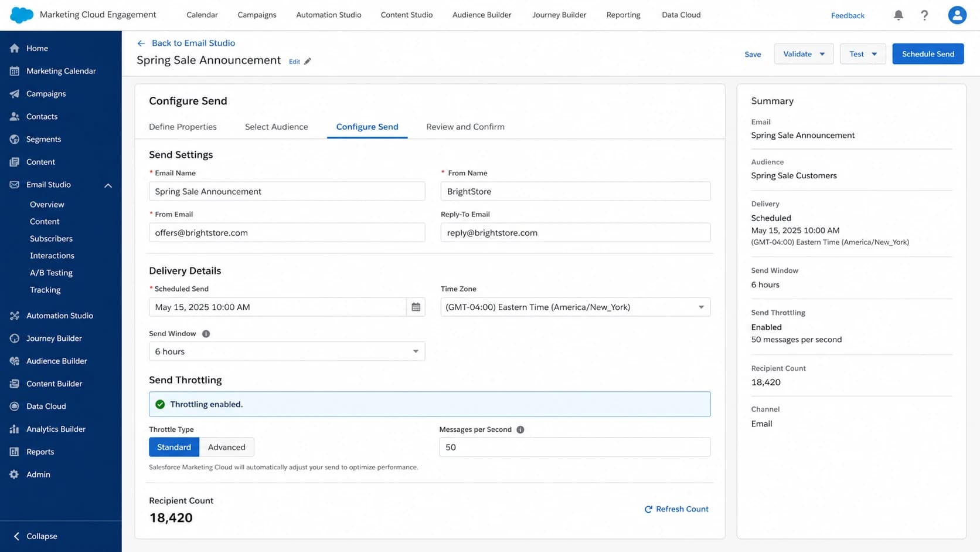Image resolution: width=980 pixels, height=552 pixels.
Task: Click the Data Cloud sidebar icon
Action: coord(15,407)
